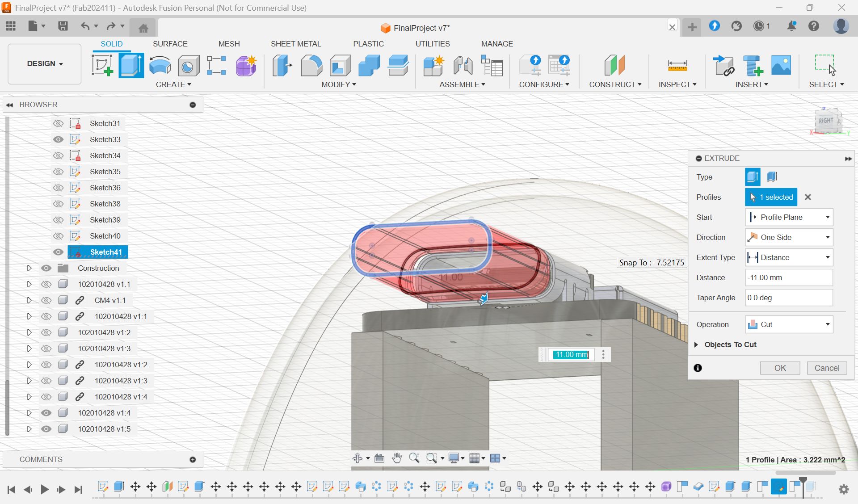Show Sketch31 using its eye icon
Screen dimensions: 858x504
point(58,123)
